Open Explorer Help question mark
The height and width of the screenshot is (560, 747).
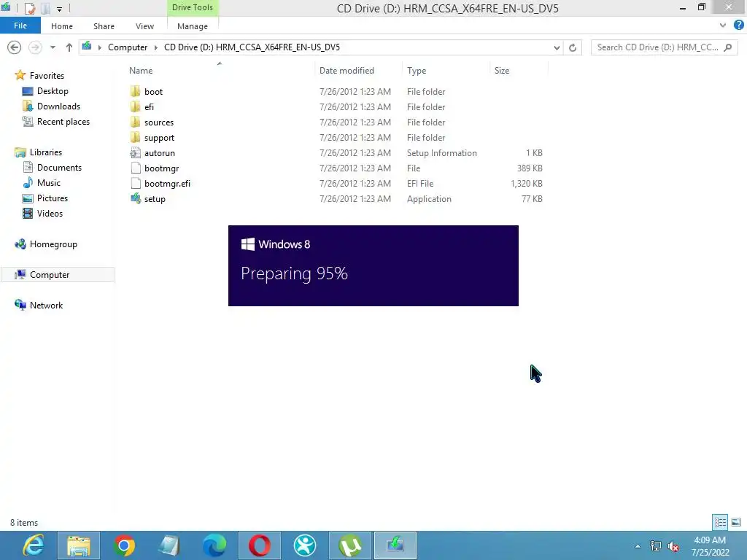point(738,26)
